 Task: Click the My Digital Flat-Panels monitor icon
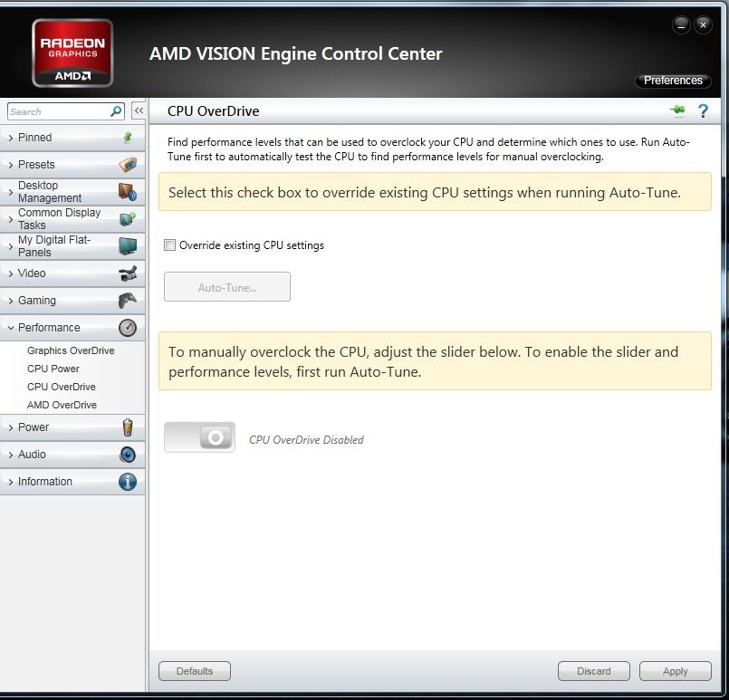(x=128, y=246)
